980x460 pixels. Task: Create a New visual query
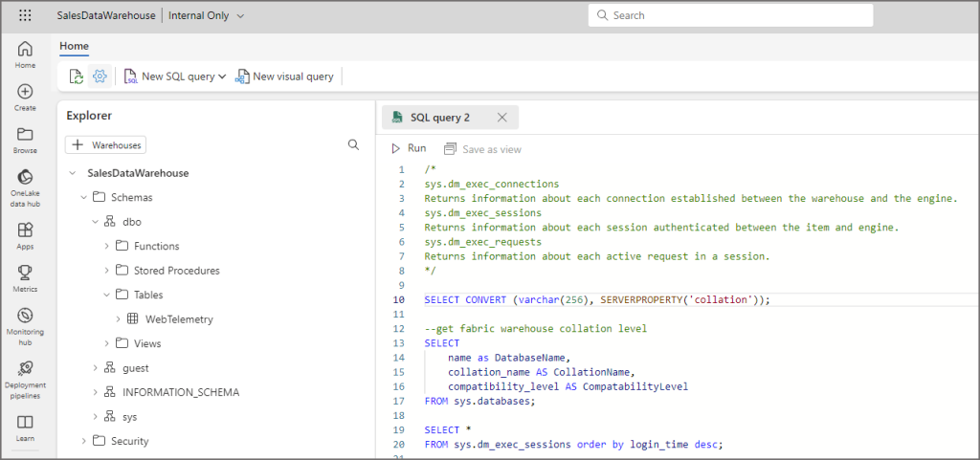click(284, 77)
